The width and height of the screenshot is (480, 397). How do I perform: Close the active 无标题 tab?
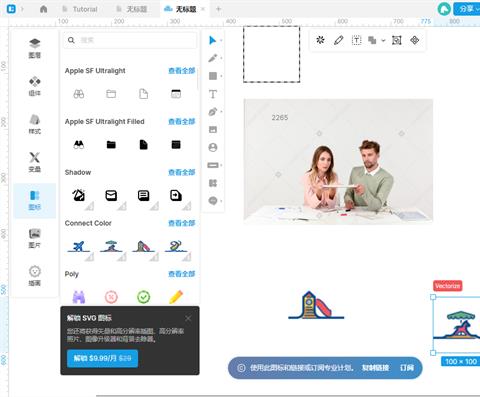point(203,9)
